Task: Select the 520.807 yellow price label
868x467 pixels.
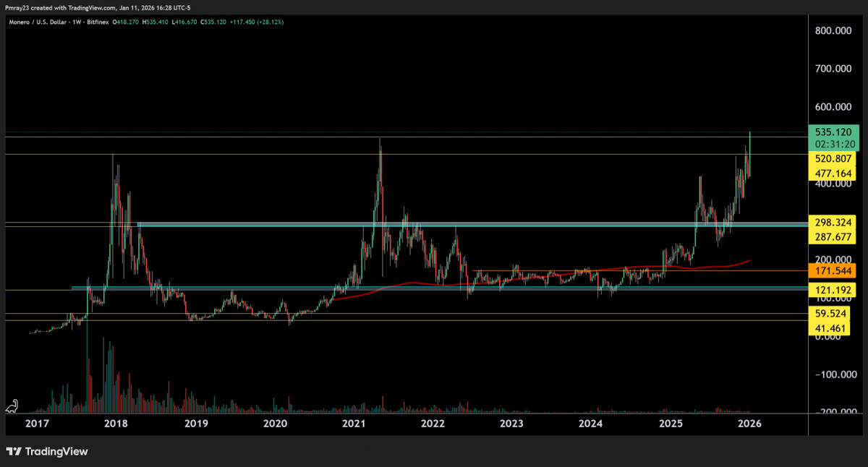Action: (832, 158)
